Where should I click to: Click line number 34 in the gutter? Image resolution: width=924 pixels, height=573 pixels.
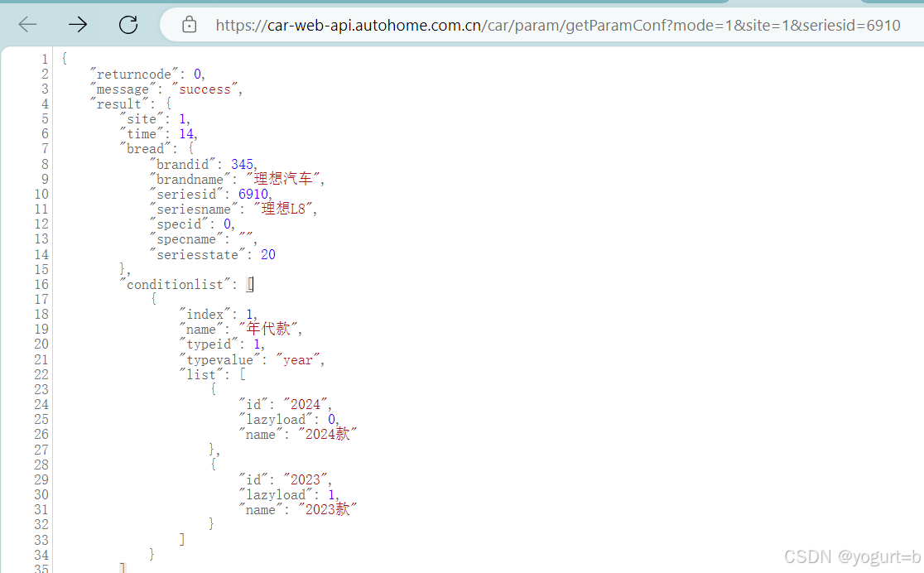coord(41,555)
